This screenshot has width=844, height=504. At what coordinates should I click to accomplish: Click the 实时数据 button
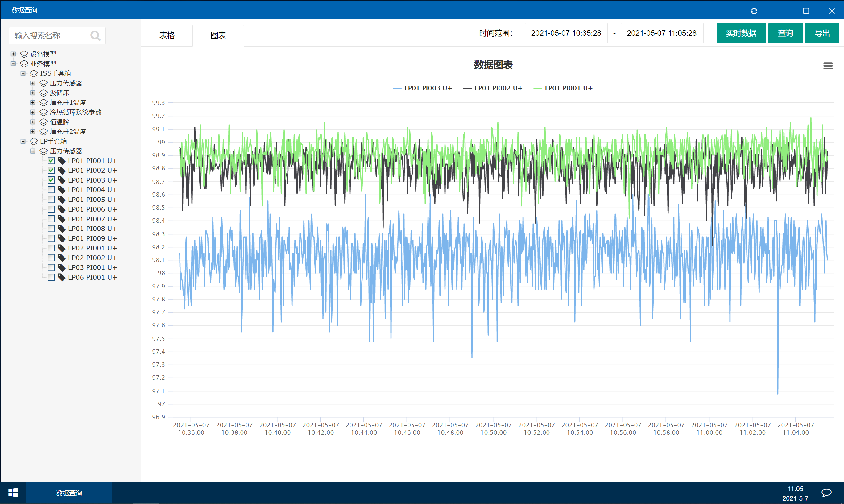coord(741,33)
